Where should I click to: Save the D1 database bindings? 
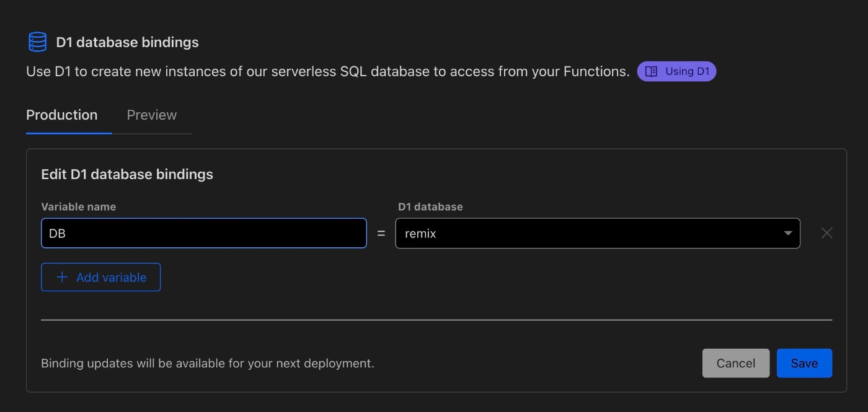pyautogui.click(x=804, y=364)
